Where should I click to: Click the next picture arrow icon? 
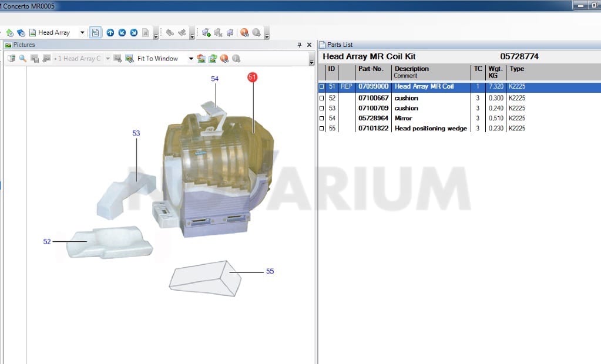[x=117, y=59]
